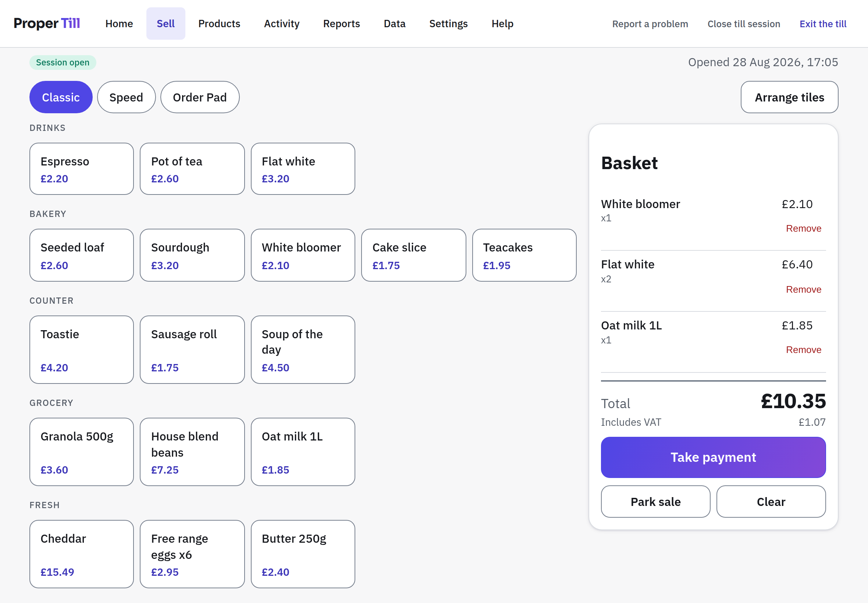Add Cheddar to the basket
Viewport: 868px width, 603px height.
82,554
